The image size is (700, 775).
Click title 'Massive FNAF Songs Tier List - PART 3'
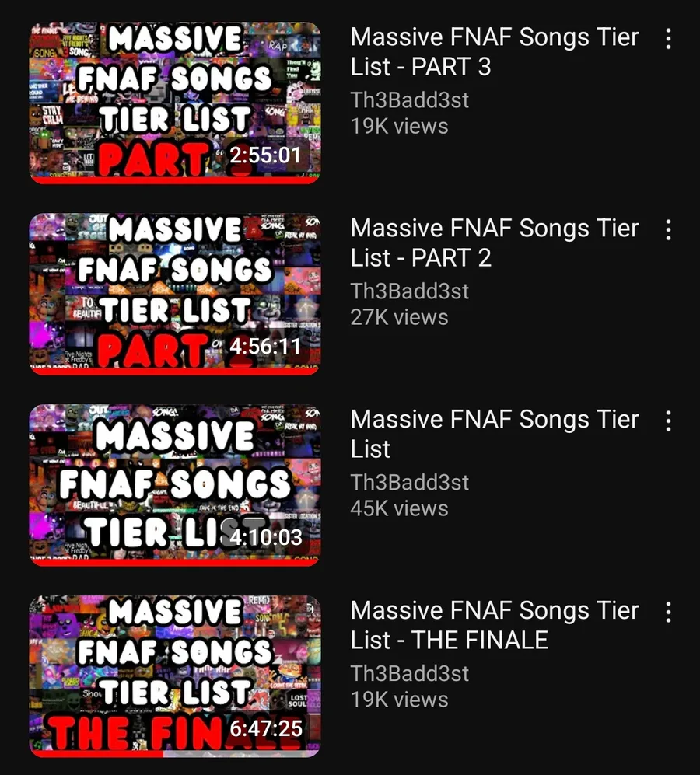[495, 52]
